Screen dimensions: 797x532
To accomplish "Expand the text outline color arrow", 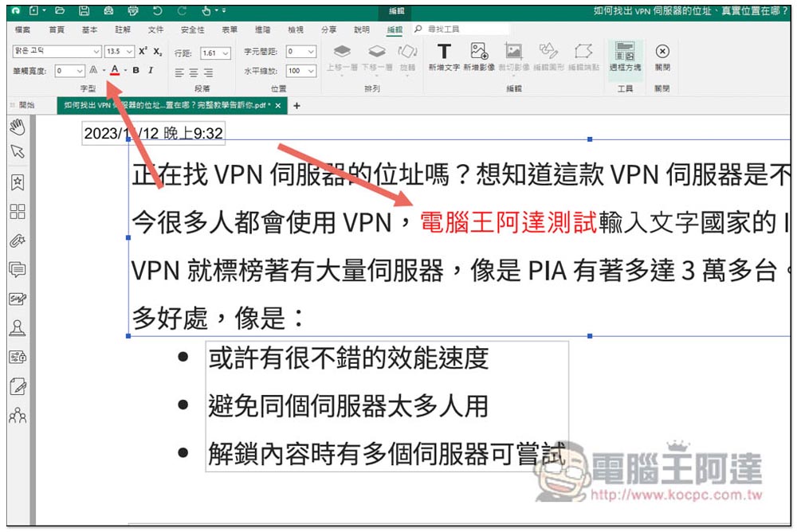I will tap(104, 70).
